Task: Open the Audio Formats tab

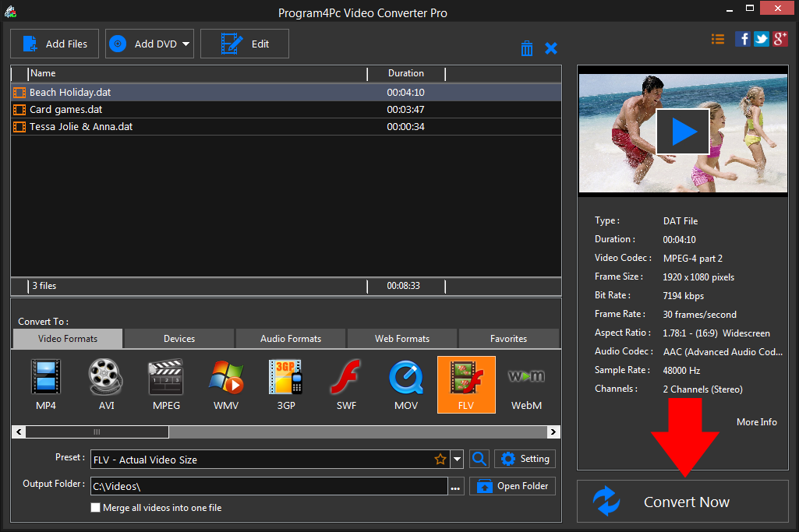Action: point(291,339)
